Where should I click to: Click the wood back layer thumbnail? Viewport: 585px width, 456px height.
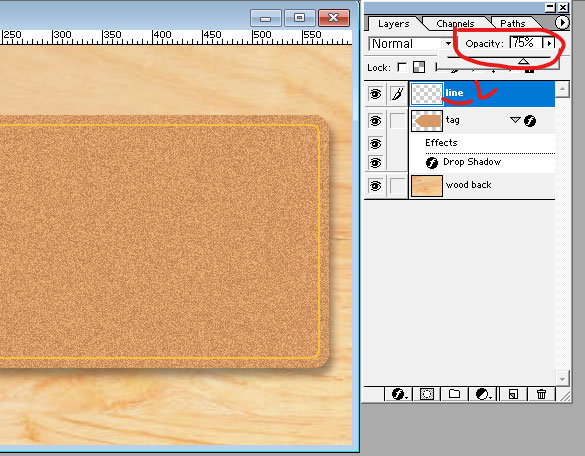pyautogui.click(x=427, y=185)
